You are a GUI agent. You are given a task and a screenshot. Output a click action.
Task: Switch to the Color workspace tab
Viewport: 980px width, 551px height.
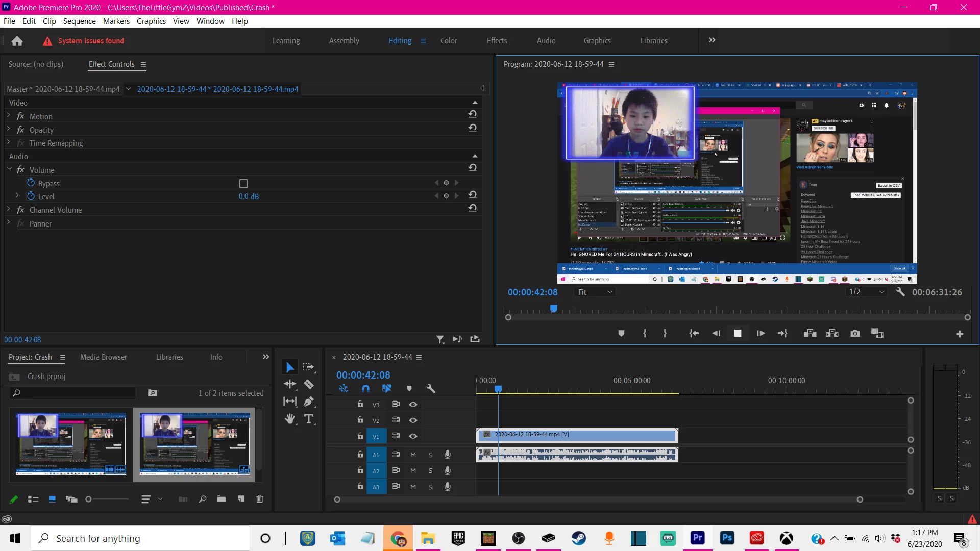pyautogui.click(x=449, y=41)
